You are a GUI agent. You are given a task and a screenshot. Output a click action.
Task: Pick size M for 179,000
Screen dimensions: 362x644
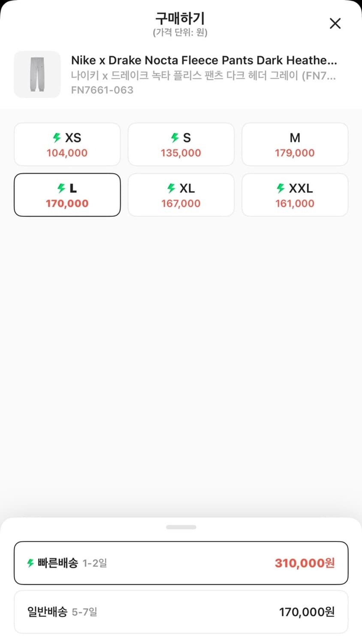click(x=295, y=144)
